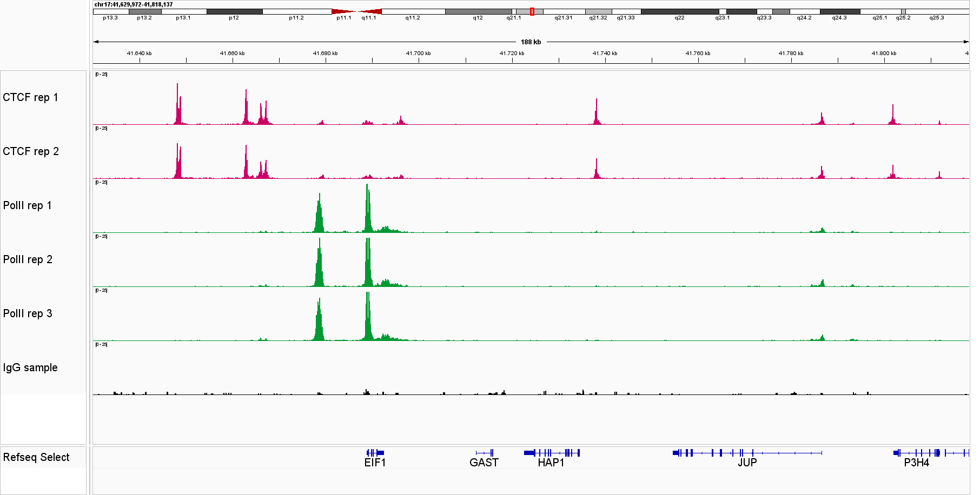Click the chr17 locus coordinates text
The image size is (980, 495).
(134, 4)
